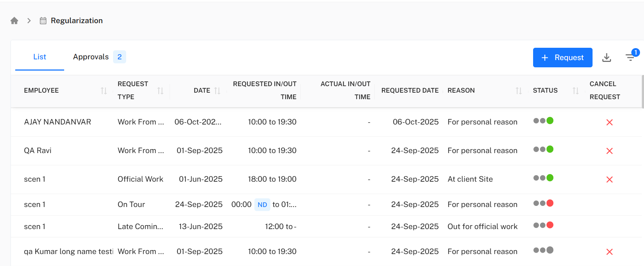This screenshot has height=266, width=644.
Task: View rejected status of Late Coming row
Action: (543, 225)
